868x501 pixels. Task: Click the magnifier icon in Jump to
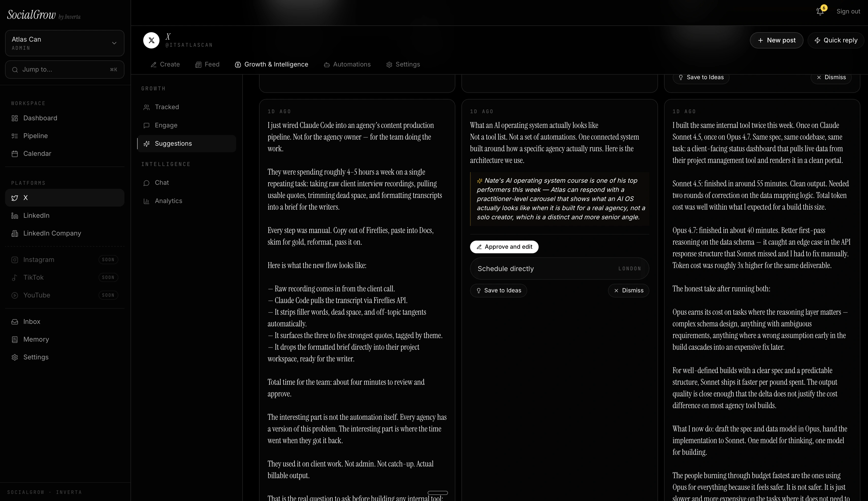15,70
